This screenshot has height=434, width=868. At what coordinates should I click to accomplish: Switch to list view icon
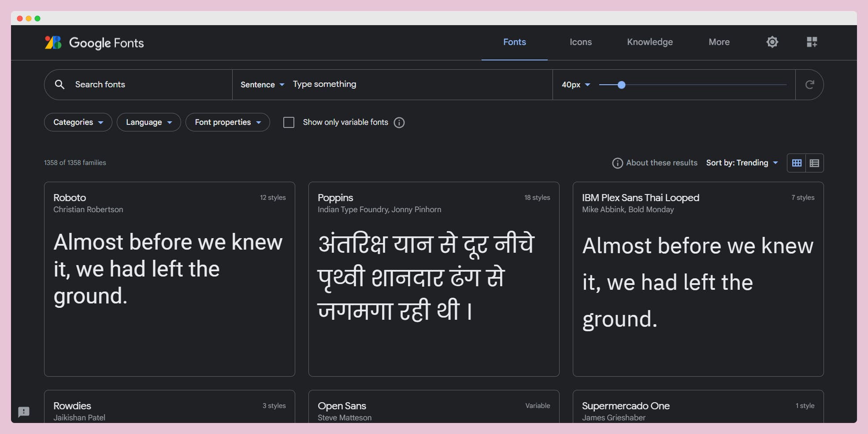click(814, 163)
